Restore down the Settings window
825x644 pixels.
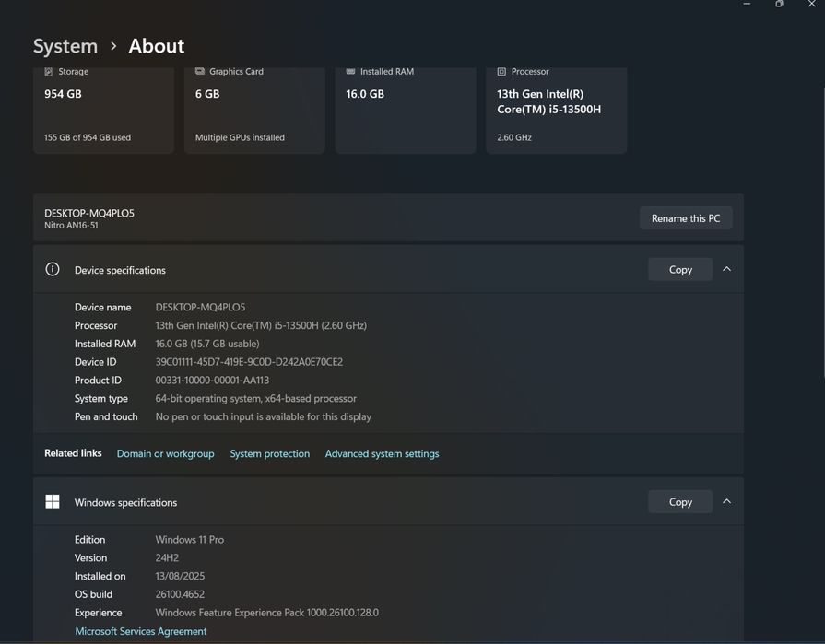click(x=779, y=4)
